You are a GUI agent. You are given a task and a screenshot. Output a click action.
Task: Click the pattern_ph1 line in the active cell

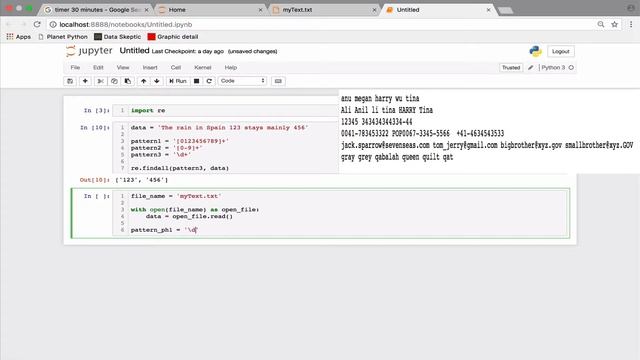pyautogui.click(x=164, y=230)
